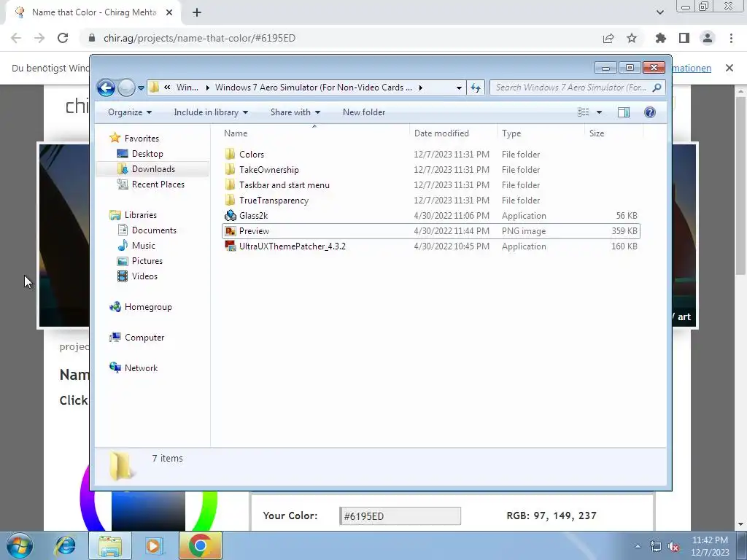Refresh the Explorer folder view
This screenshot has height=560, width=747.
[476, 87]
